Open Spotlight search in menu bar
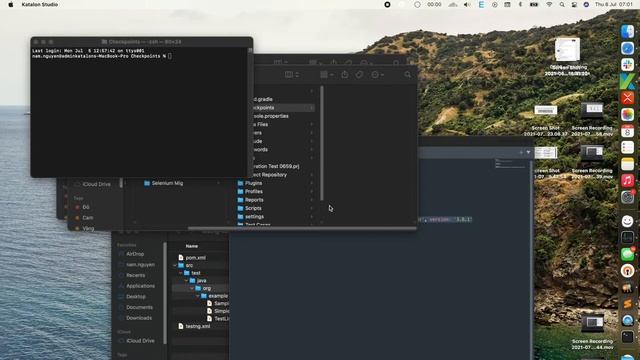The image size is (640, 360). 562,4
